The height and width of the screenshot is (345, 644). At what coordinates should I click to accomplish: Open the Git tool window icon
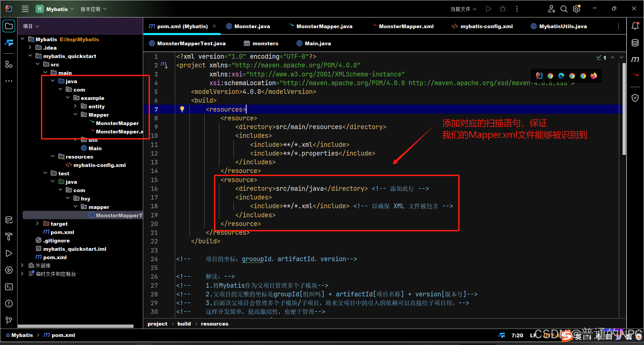tap(9, 320)
